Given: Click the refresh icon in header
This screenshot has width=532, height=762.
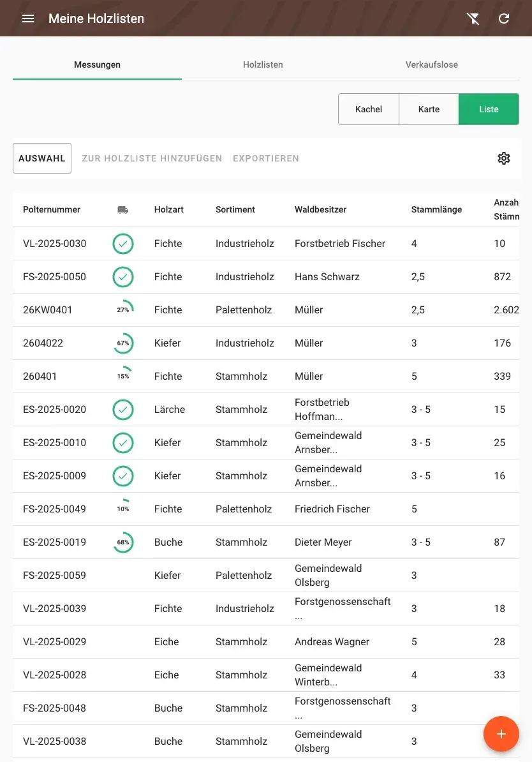Looking at the screenshot, I should tap(504, 19).
